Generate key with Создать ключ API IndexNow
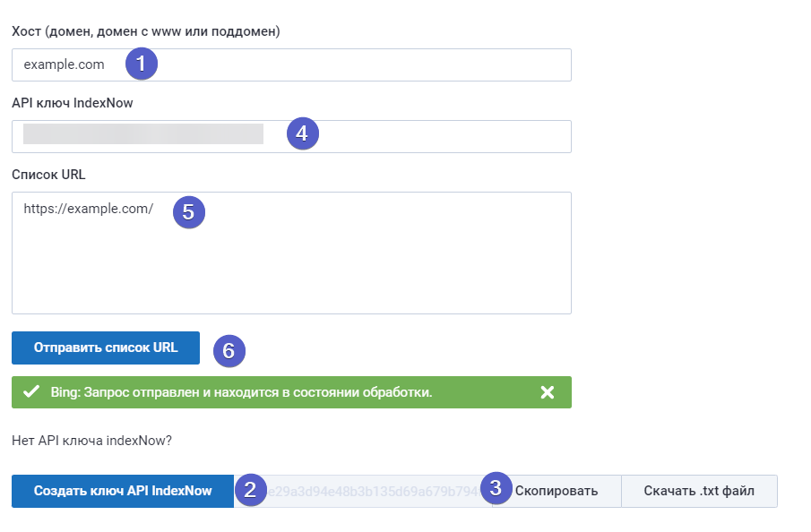 click(123, 491)
